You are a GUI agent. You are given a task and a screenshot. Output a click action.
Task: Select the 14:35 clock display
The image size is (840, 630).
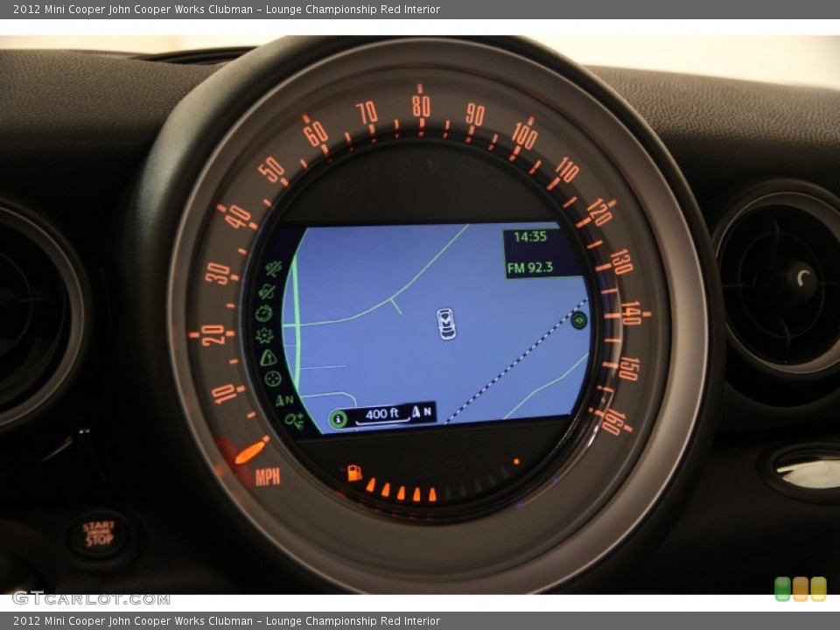click(x=530, y=237)
